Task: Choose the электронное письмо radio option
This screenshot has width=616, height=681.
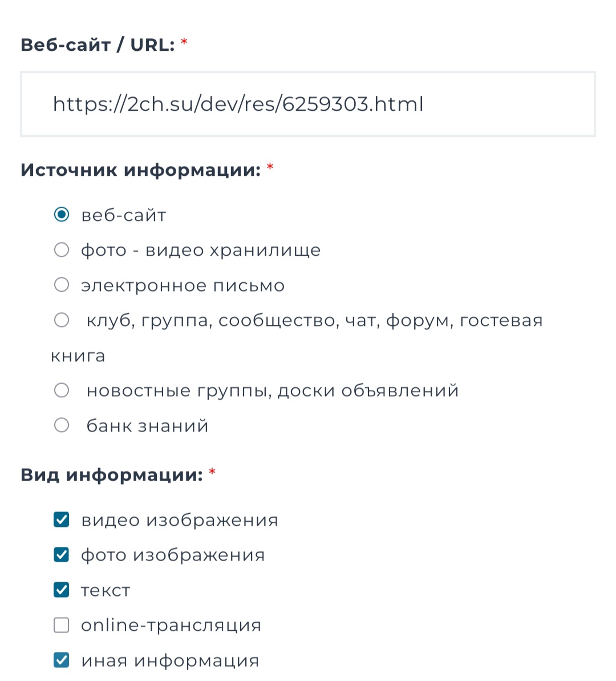Action: point(62,285)
